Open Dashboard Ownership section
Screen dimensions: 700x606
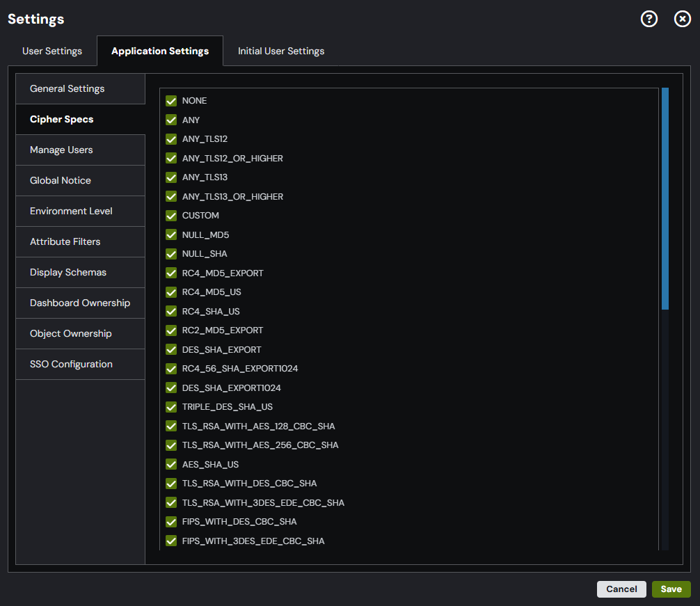(80, 303)
